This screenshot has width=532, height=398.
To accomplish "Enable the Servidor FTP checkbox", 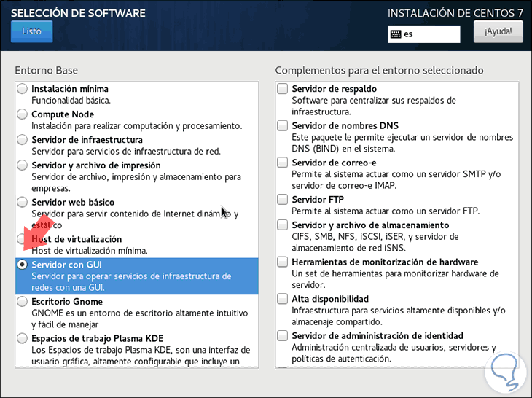I will 282,200.
